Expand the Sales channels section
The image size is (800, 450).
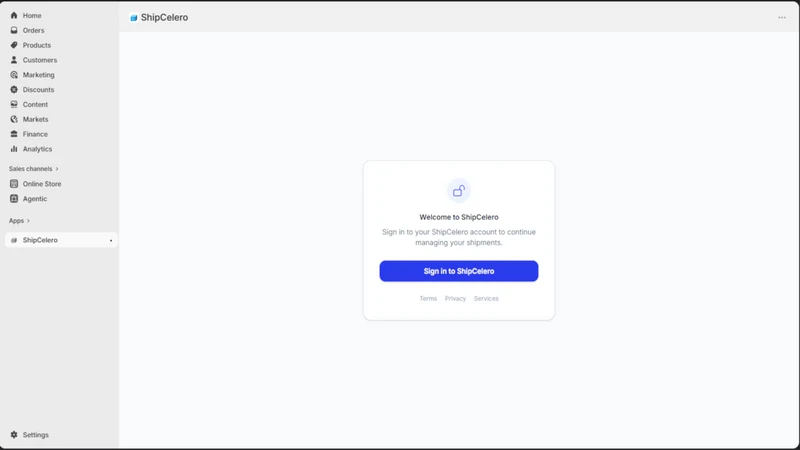click(x=34, y=168)
